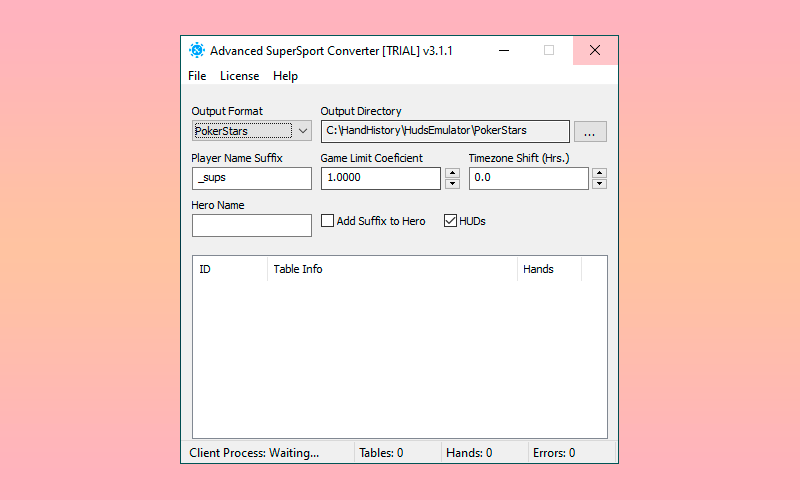Click the Hero Name input field

(x=251, y=225)
